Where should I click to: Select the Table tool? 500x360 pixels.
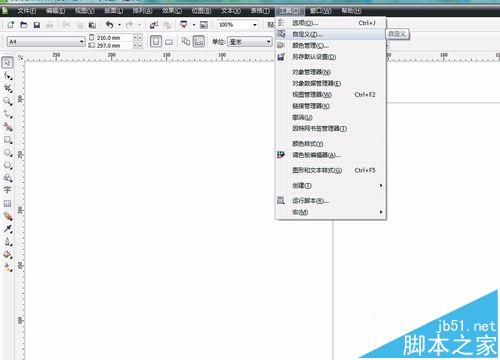click(7, 203)
